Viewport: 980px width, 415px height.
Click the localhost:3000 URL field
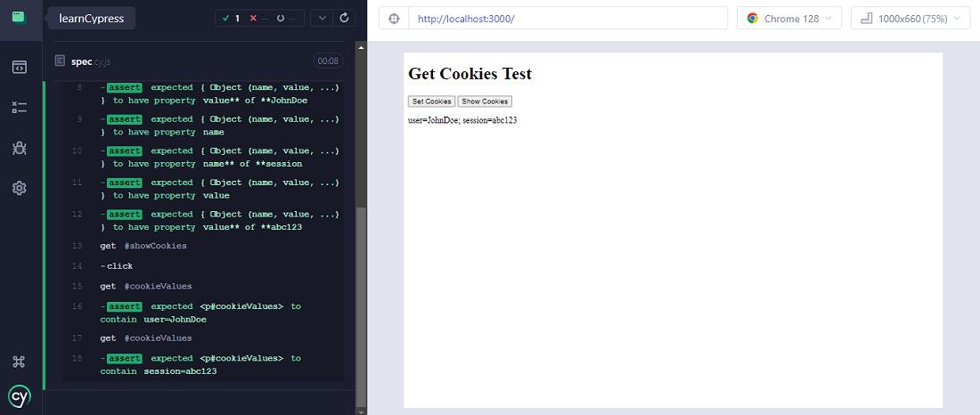(568, 19)
